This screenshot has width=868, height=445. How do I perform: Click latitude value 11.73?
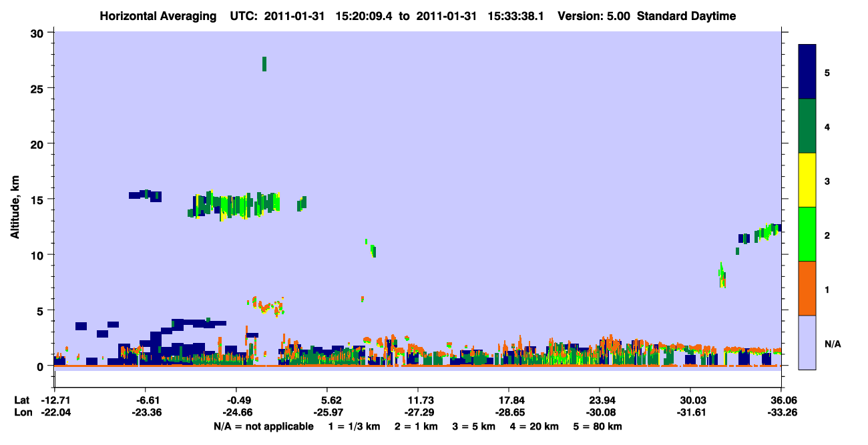click(x=420, y=400)
